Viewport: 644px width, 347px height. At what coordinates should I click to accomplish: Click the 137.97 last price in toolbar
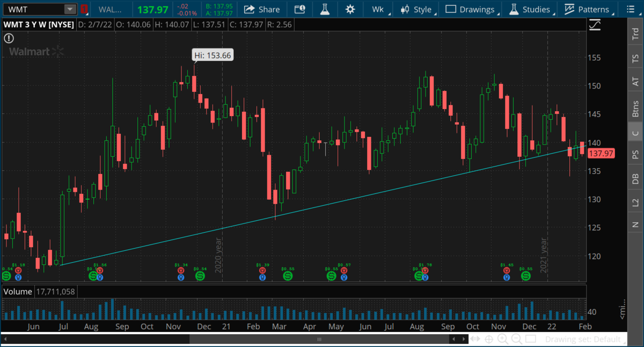152,9
